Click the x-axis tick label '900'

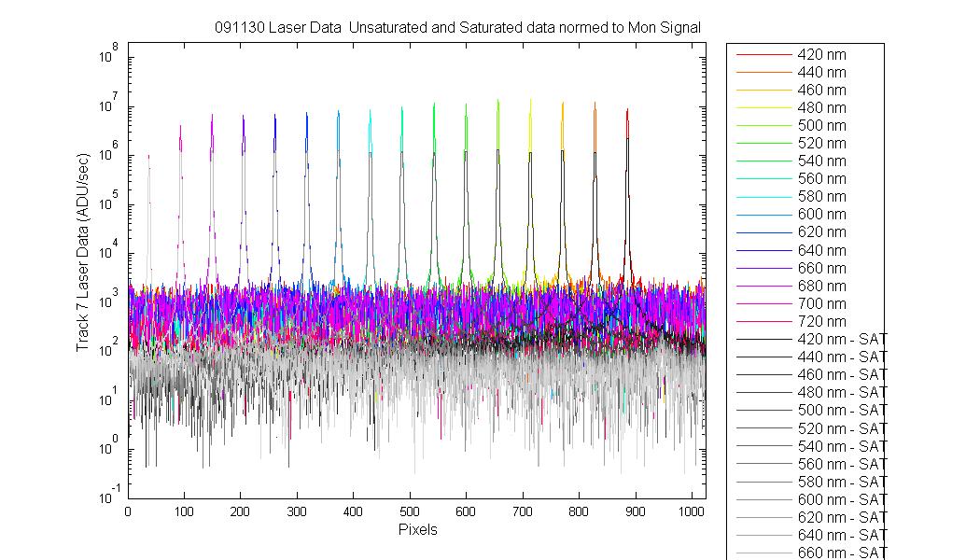pos(635,511)
